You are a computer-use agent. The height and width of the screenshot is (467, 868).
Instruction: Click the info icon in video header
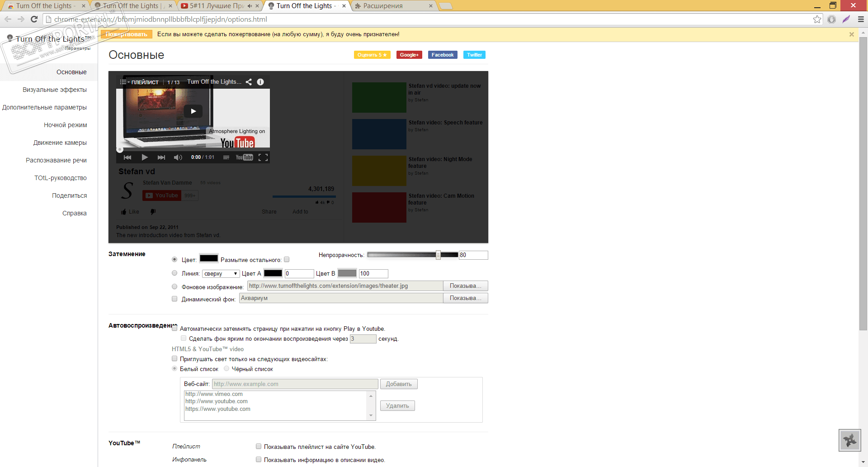click(x=260, y=82)
